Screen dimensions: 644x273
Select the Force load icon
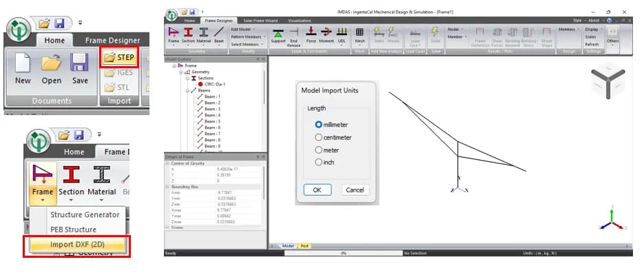[x=311, y=32]
